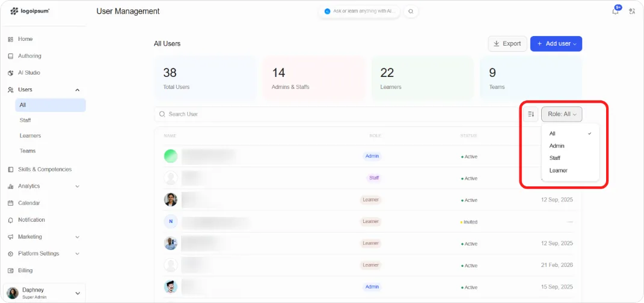Click the ROLE column header
This screenshot has height=303, width=644.
375,136
